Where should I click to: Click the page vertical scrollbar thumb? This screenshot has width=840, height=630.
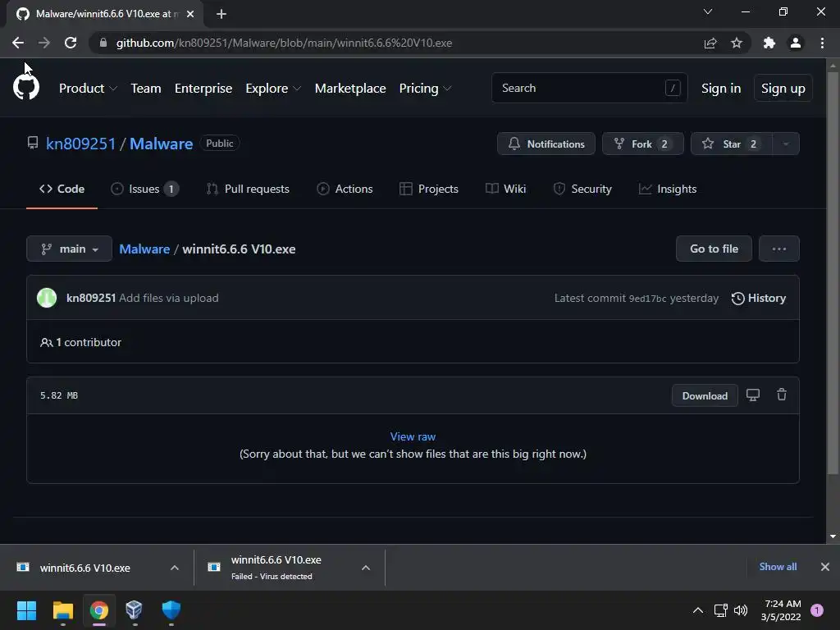tap(833, 273)
